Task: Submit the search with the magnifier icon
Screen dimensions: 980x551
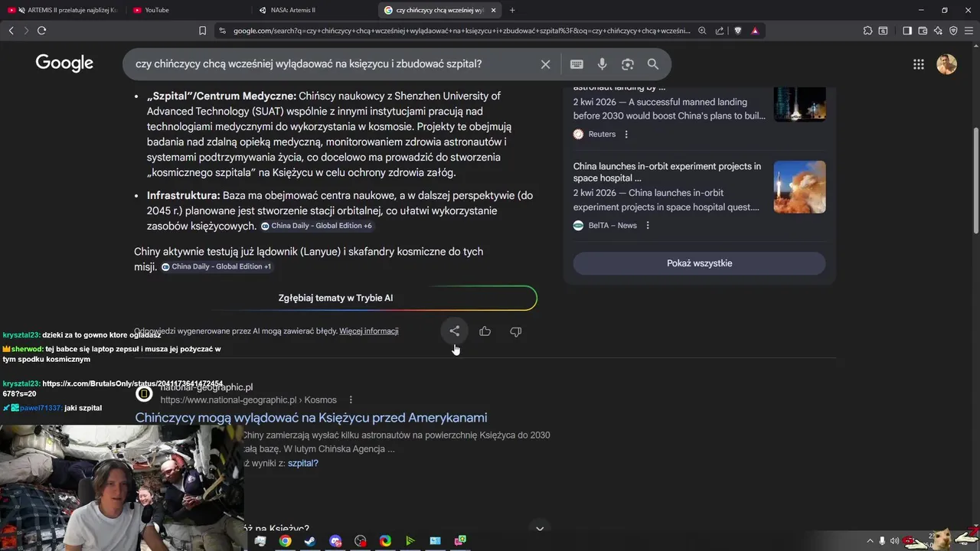Action: (653, 64)
